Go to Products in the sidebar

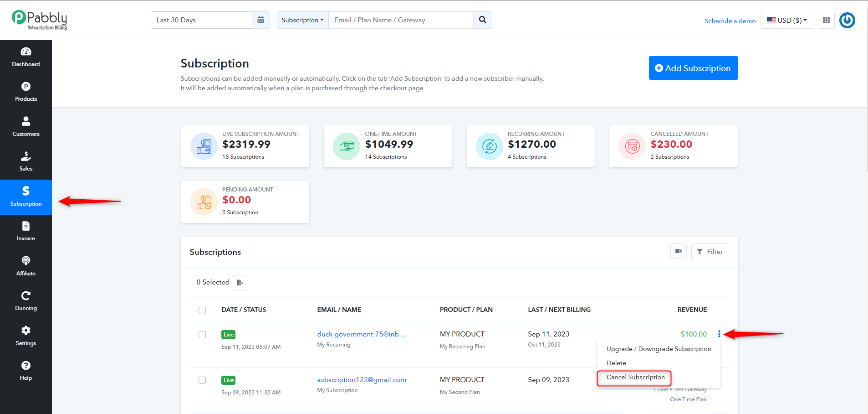coord(26,92)
